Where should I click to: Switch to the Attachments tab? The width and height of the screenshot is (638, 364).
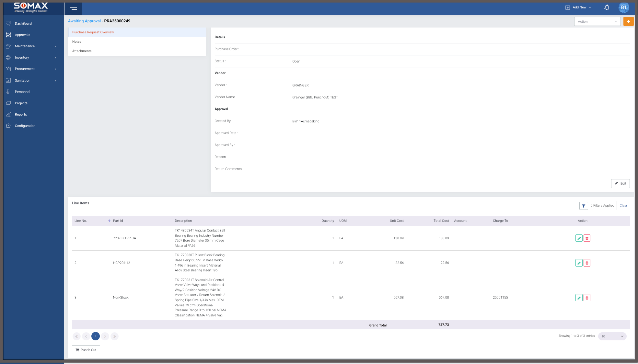click(x=82, y=51)
